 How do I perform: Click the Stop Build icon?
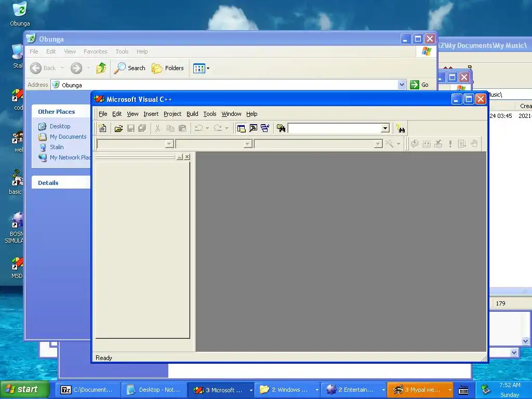(438, 144)
